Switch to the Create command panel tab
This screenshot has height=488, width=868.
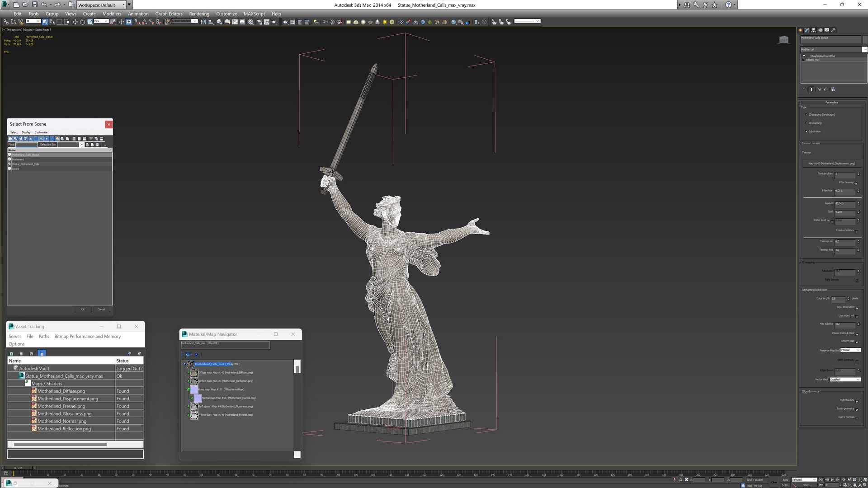tap(801, 30)
